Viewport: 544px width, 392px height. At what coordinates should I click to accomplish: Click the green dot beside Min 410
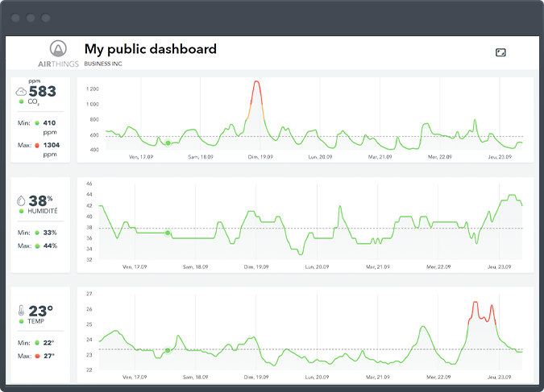tap(37, 123)
